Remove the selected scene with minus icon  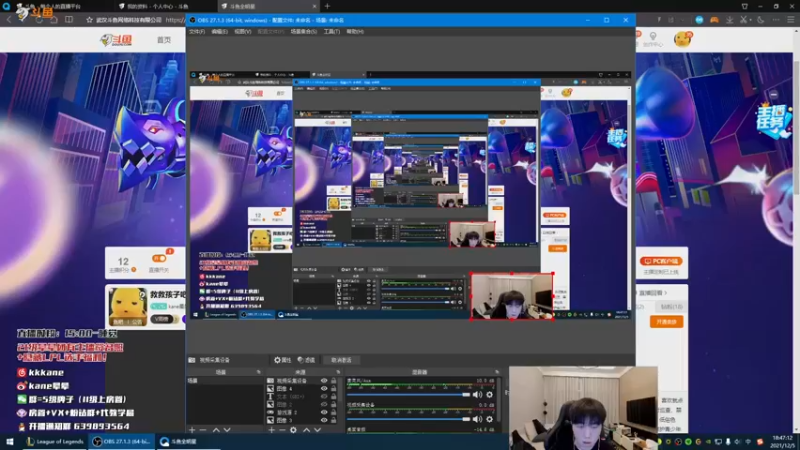(203, 430)
